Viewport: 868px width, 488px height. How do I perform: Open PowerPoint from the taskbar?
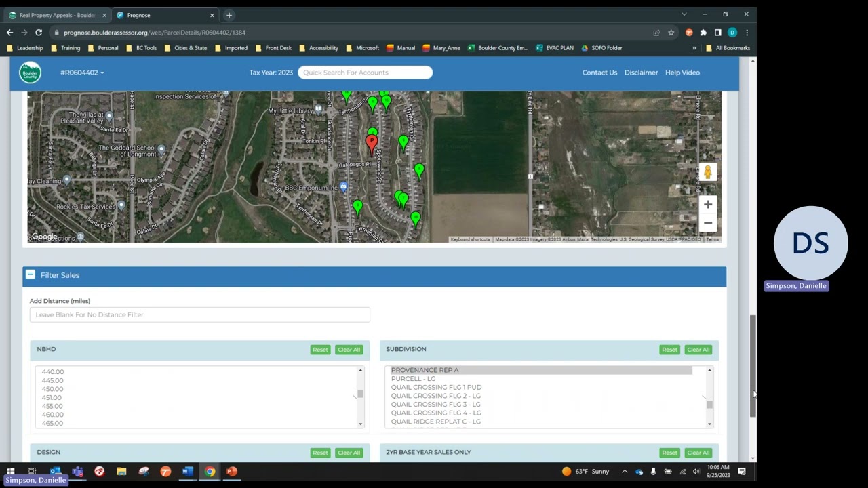pyautogui.click(x=232, y=471)
